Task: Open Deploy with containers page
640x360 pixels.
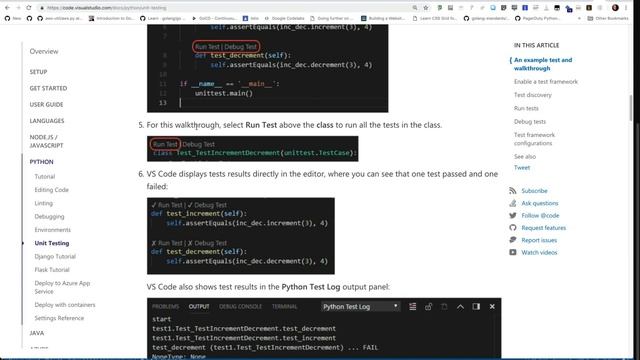Action: click(x=64, y=305)
